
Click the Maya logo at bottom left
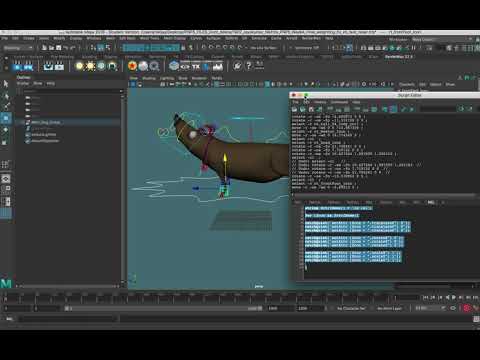tap(6, 284)
